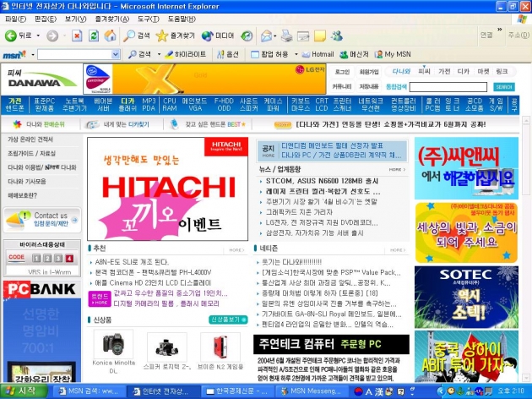Viewport: 532px width, 399px height.
Task: Open History clock icon
Action: (x=247, y=36)
